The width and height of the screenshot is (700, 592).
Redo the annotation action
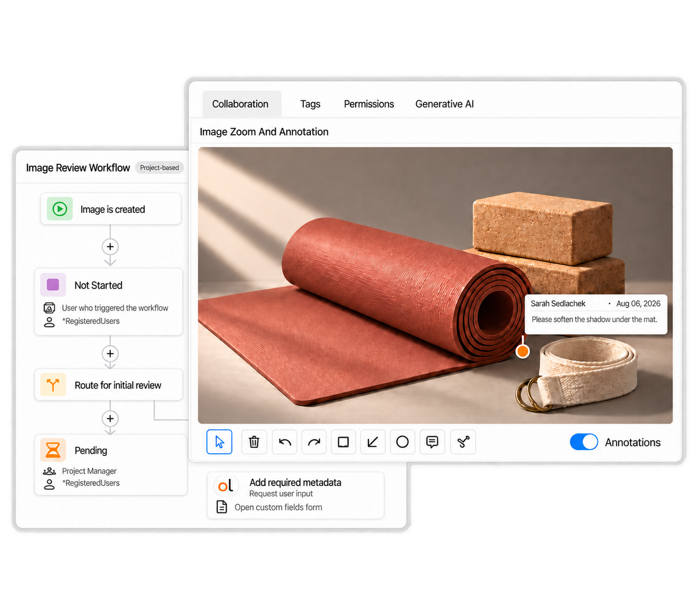pos(314,442)
